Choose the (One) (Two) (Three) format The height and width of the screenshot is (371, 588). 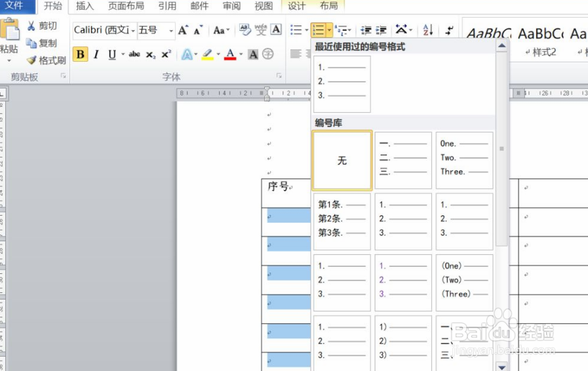coord(464,283)
